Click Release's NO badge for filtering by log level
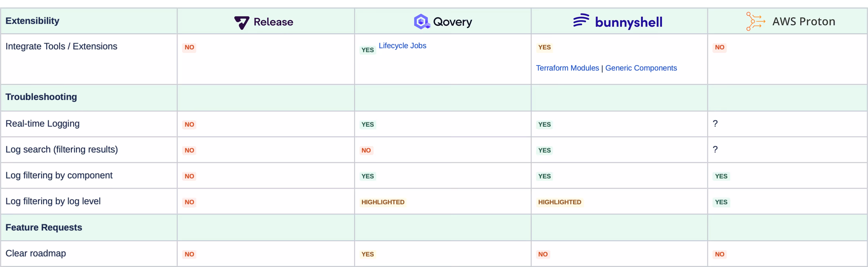This screenshot has width=868, height=267. coord(189,202)
